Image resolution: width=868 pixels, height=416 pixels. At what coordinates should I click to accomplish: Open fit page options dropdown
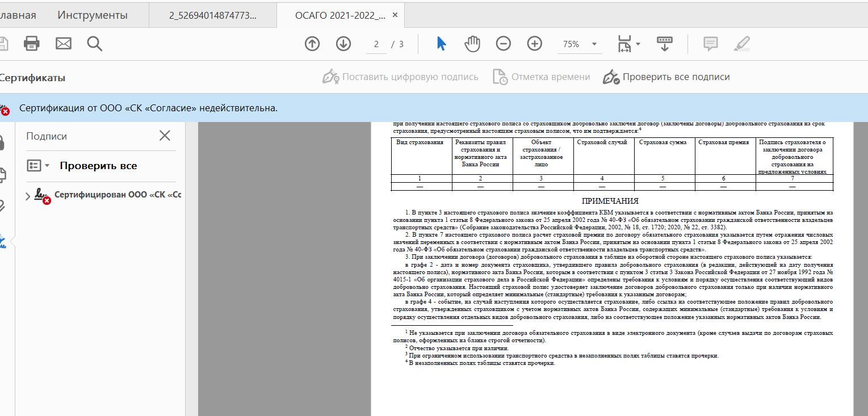tap(629, 44)
